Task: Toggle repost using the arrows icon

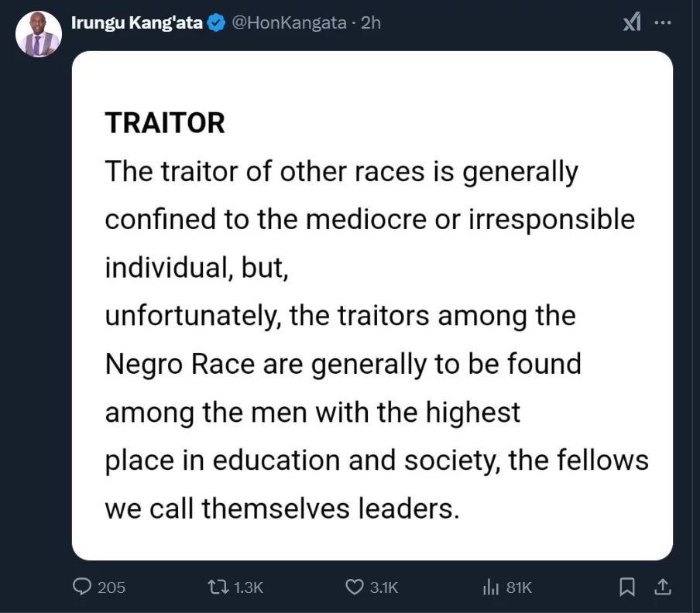Action: (x=218, y=587)
